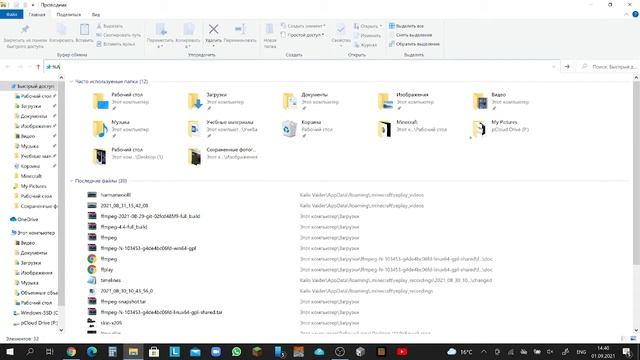Screen dimensions: 640x360
Task: Open Microsoft Store from taskbar
Action: pos(154,351)
